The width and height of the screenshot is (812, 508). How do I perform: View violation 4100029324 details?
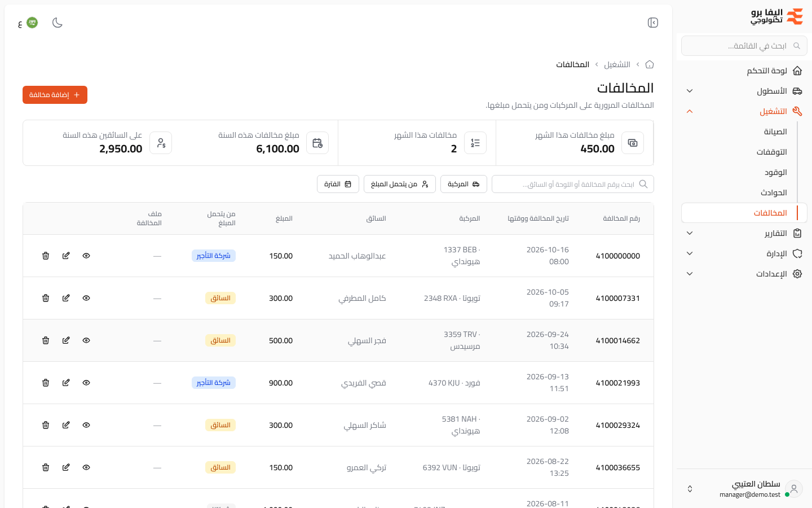[86, 425]
